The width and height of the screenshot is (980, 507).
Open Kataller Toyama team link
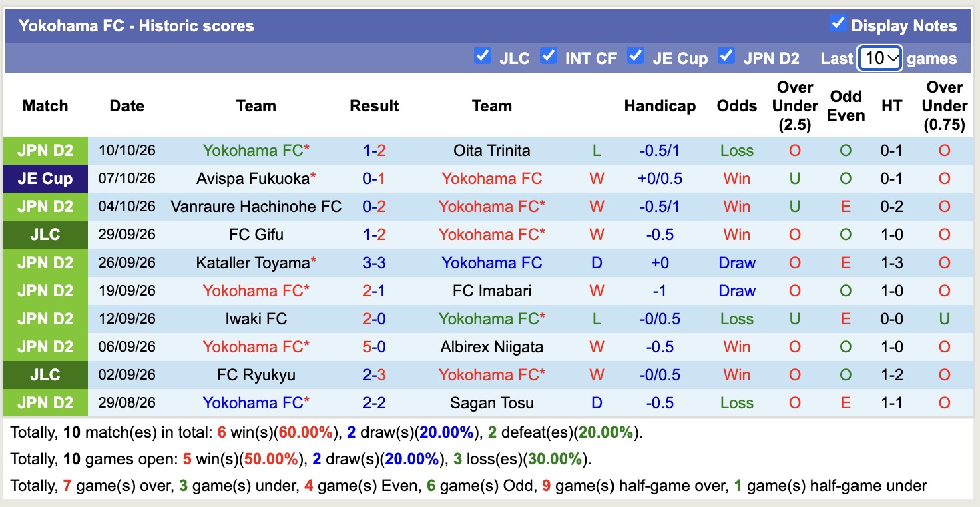pyautogui.click(x=253, y=263)
